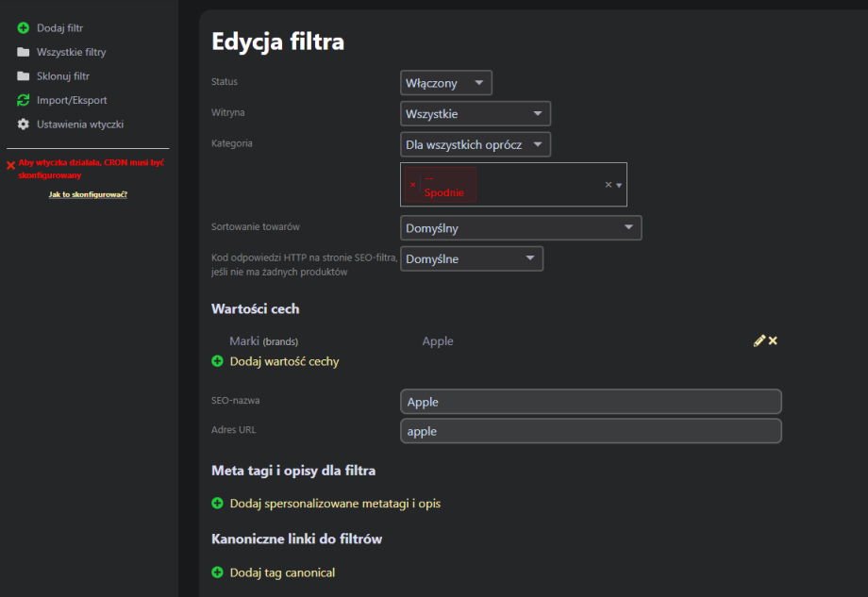Delete the Marki Apple value with X icon
This screenshot has height=597, width=868.
click(x=773, y=340)
